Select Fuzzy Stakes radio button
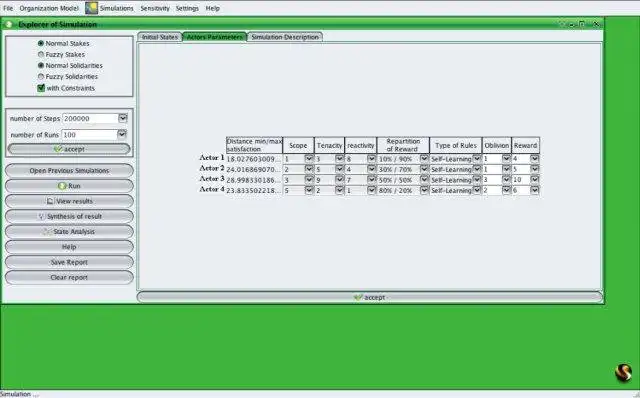This screenshot has width=640, height=398. click(x=41, y=54)
